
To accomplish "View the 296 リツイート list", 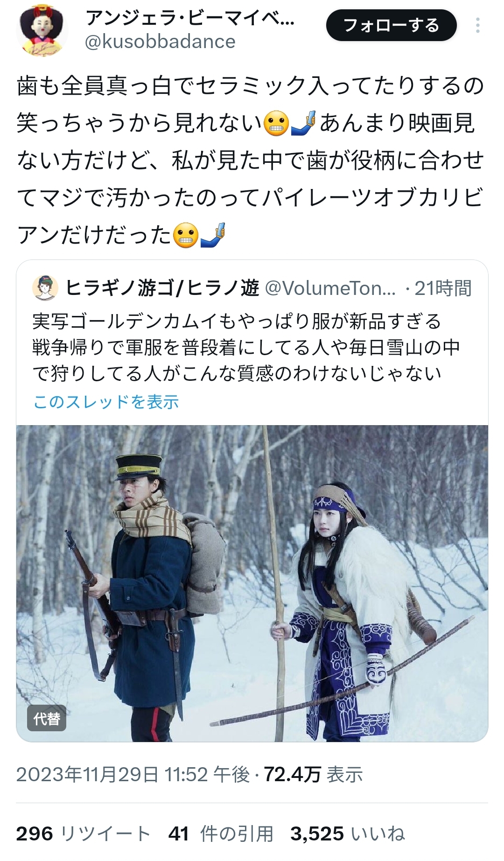I will pos(83,833).
